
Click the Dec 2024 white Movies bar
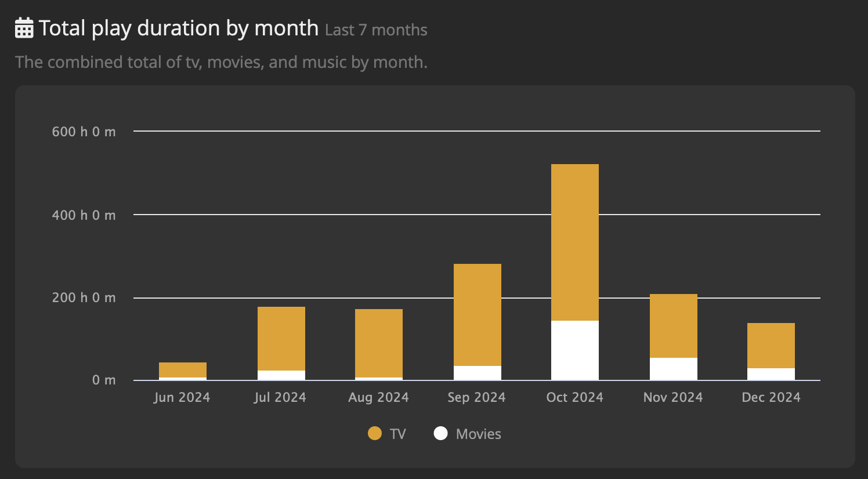click(771, 374)
